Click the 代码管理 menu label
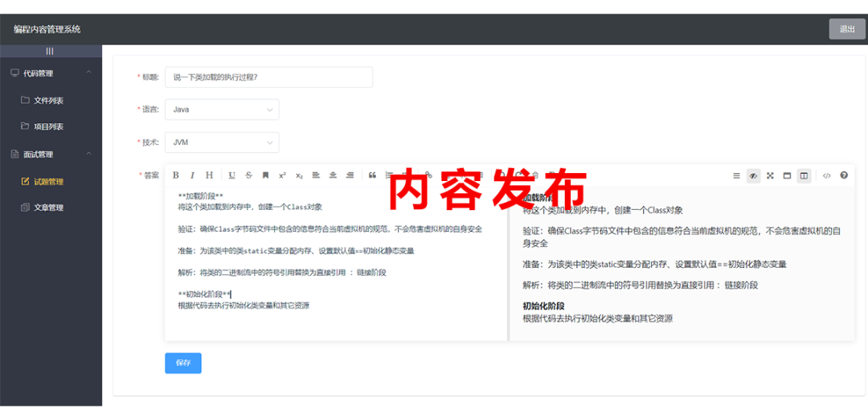 [39, 73]
